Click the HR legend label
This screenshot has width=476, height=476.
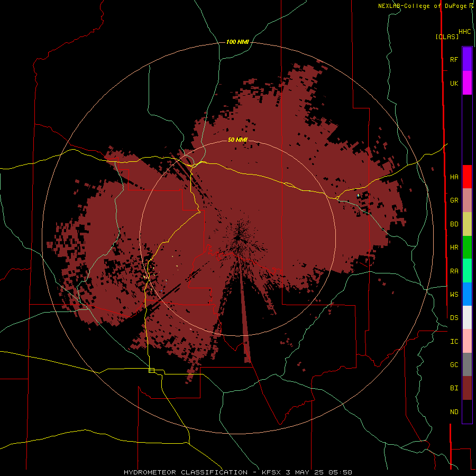454,248
